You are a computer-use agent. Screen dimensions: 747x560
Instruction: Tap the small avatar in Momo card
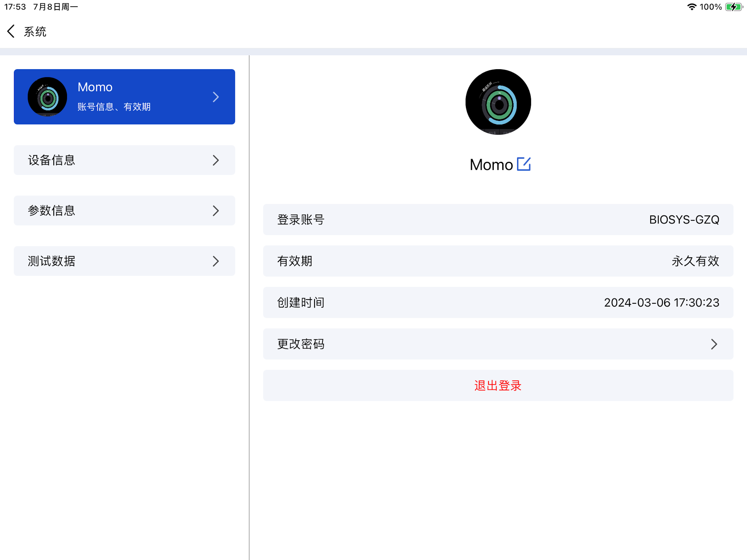click(47, 97)
